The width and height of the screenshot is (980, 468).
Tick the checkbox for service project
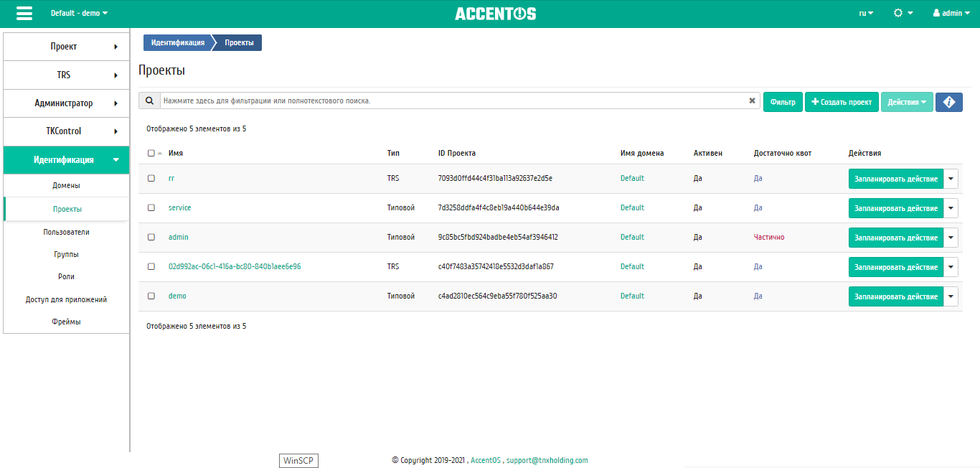click(151, 207)
